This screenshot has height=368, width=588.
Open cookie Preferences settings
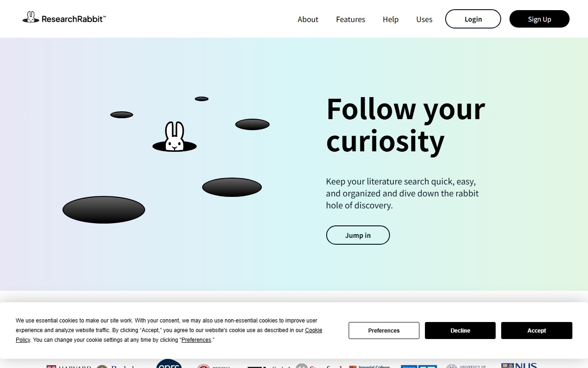pyautogui.click(x=384, y=330)
